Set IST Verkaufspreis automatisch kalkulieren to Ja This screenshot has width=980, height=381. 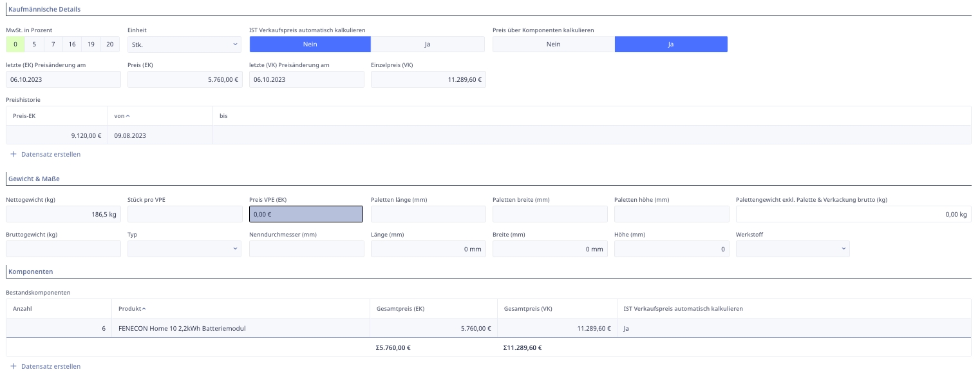[428, 44]
